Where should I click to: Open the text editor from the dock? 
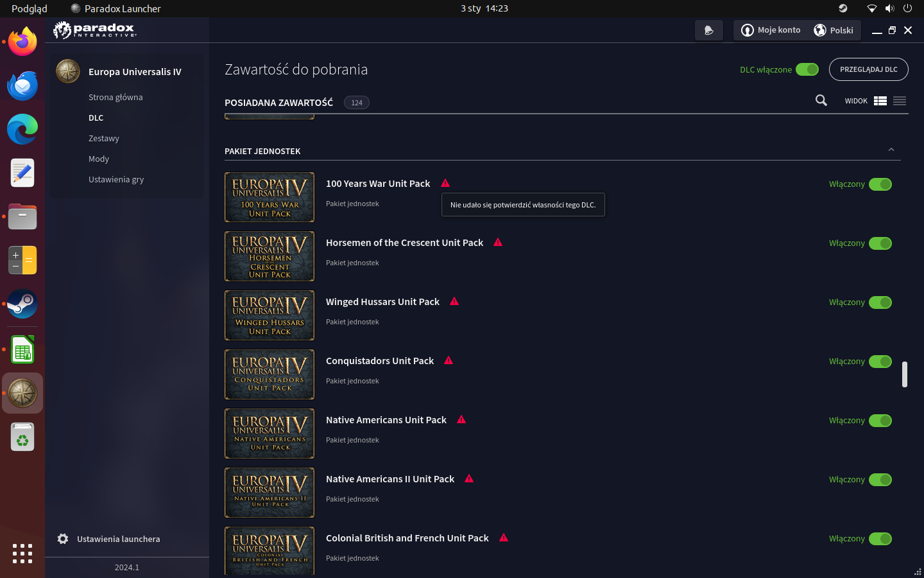(x=22, y=173)
